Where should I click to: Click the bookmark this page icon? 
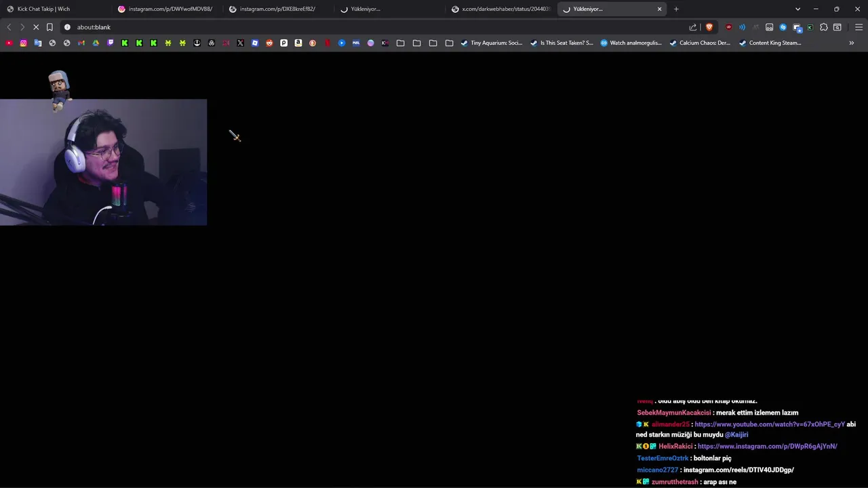(50, 27)
